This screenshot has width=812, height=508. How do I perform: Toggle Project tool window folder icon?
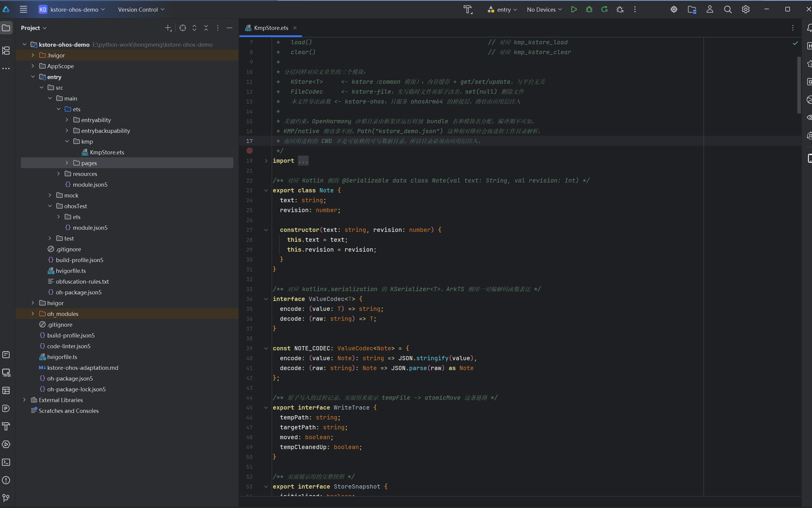coord(6,28)
